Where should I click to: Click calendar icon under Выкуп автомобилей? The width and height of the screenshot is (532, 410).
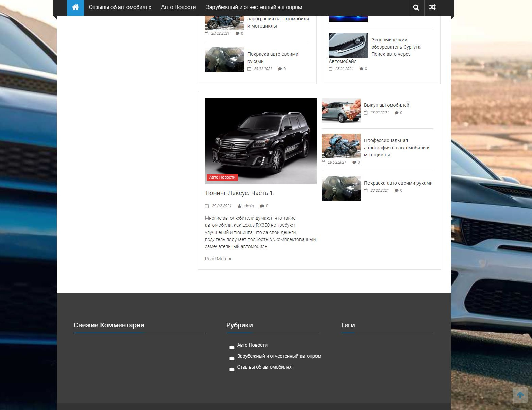pyautogui.click(x=366, y=113)
